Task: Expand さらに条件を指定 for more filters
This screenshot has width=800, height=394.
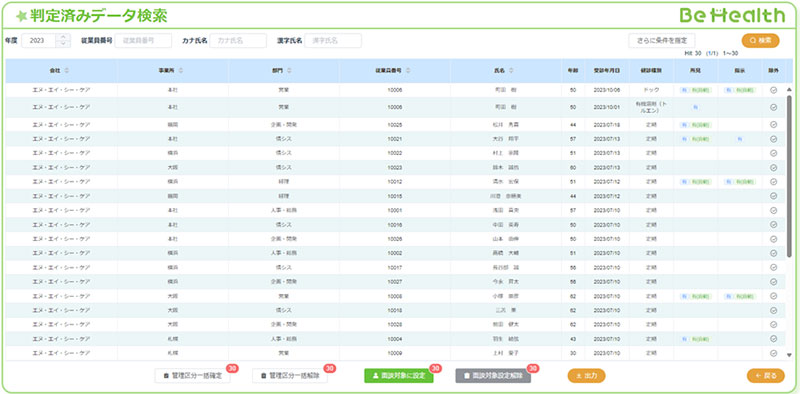Action: [x=662, y=41]
